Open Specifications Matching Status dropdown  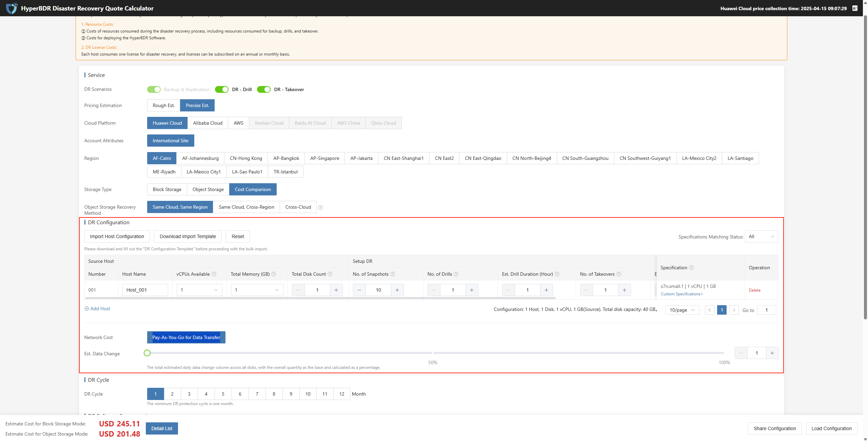(x=762, y=236)
